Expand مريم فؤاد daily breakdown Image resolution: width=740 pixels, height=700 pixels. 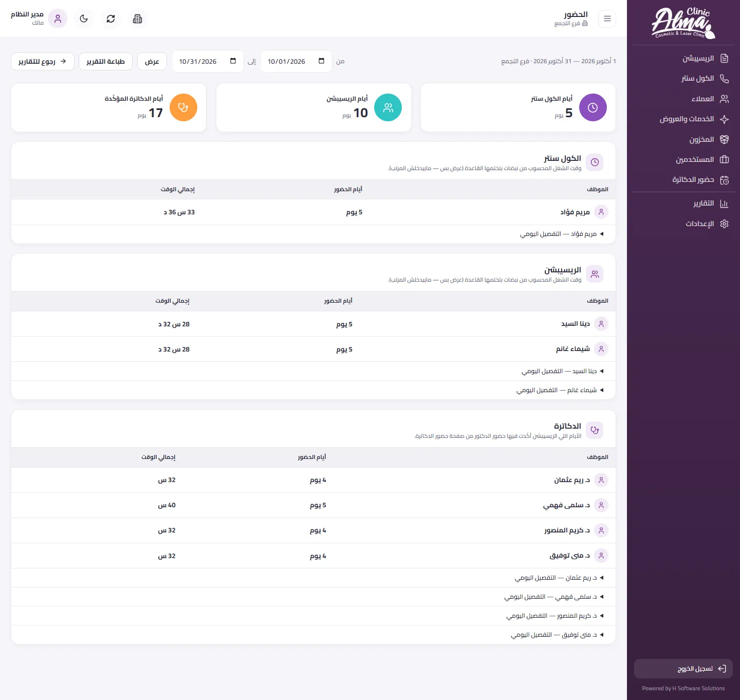click(x=313, y=234)
